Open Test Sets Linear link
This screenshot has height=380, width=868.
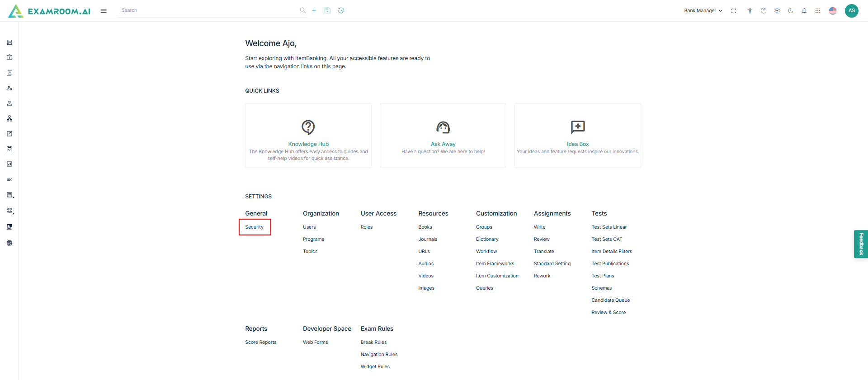pyautogui.click(x=609, y=227)
